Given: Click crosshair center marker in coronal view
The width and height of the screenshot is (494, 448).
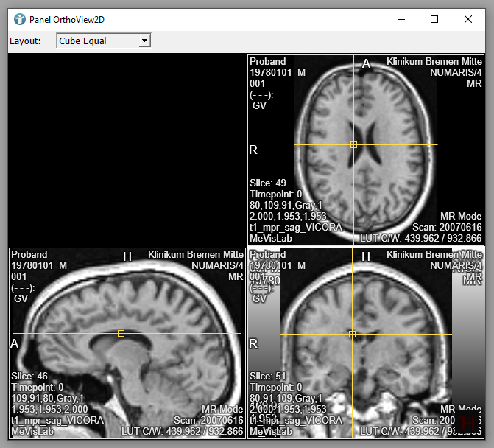Looking at the screenshot, I should pos(353,335).
